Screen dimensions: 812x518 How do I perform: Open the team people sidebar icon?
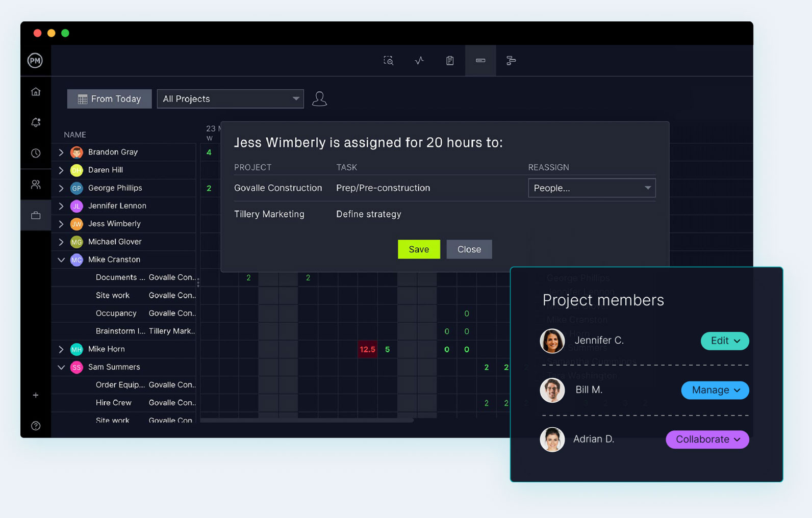point(36,185)
